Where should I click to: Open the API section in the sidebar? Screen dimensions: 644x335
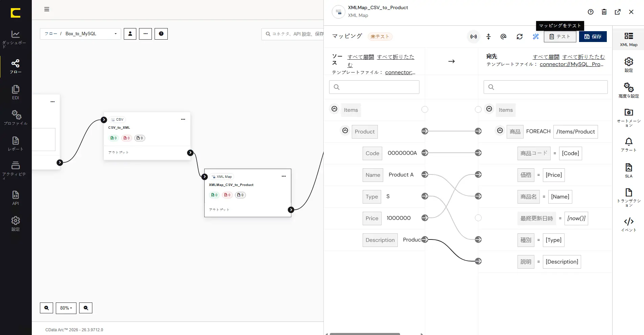[x=16, y=198]
